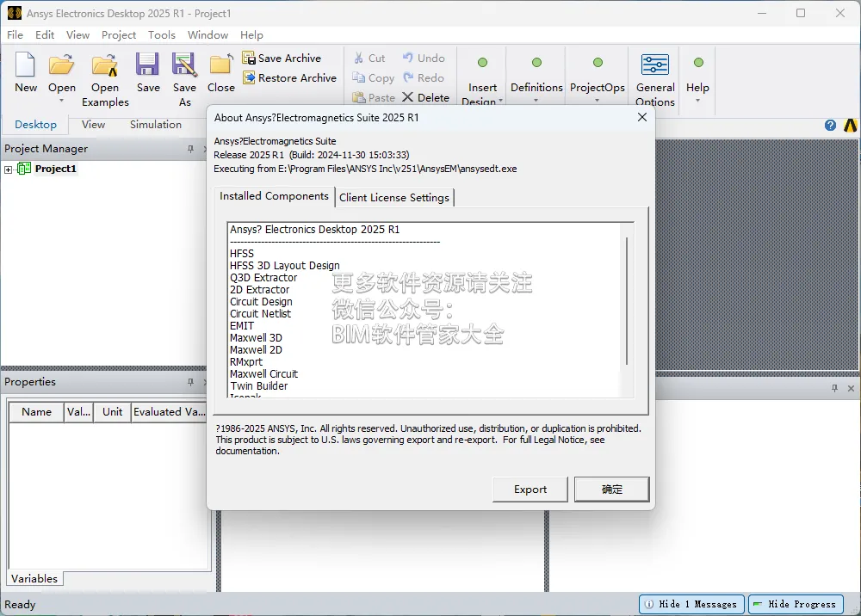
Task: Open the Tools menu
Action: point(162,35)
